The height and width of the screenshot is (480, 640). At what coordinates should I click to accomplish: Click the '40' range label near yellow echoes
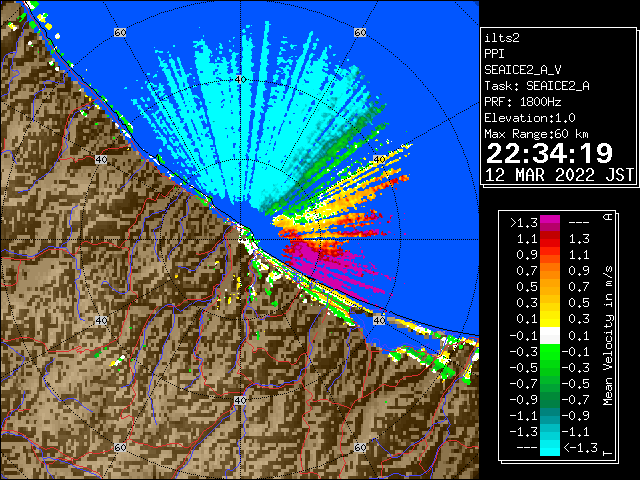coord(379,160)
